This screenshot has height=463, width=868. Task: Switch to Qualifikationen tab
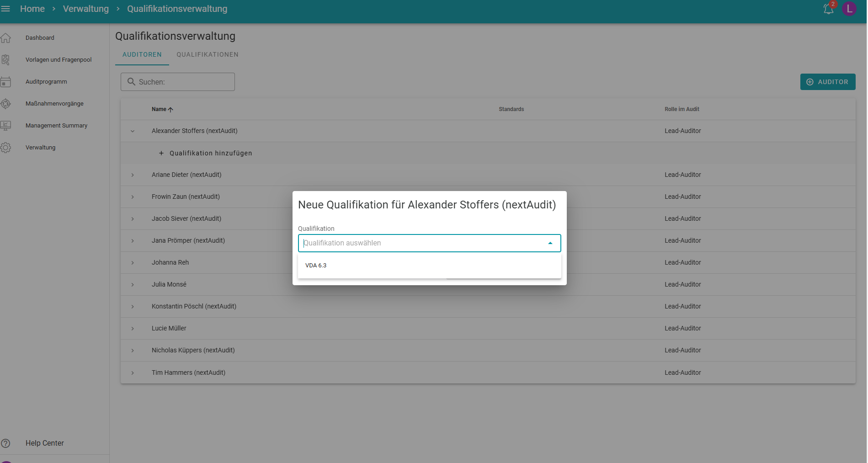[x=208, y=54]
